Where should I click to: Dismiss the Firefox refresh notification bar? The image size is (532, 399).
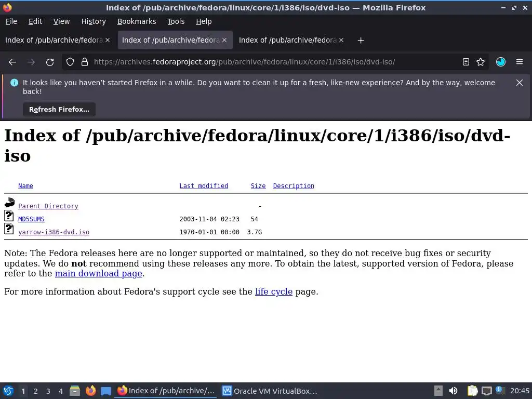pyautogui.click(x=520, y=83)
